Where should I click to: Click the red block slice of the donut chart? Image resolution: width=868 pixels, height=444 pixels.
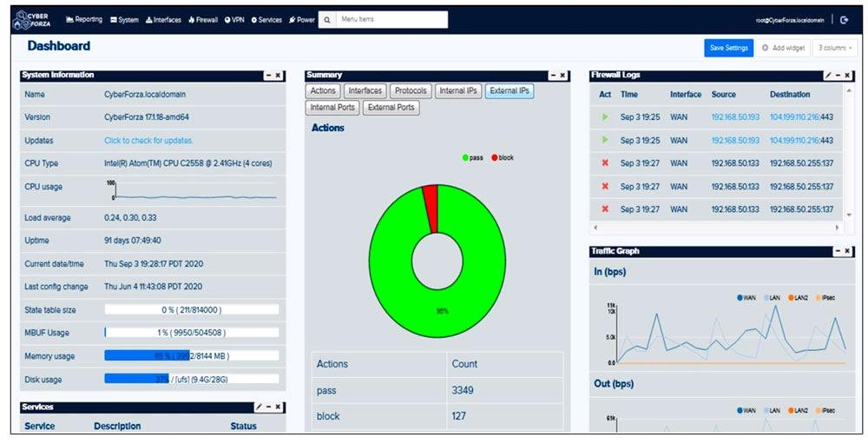pyautogui.click(x=431, y=209)
